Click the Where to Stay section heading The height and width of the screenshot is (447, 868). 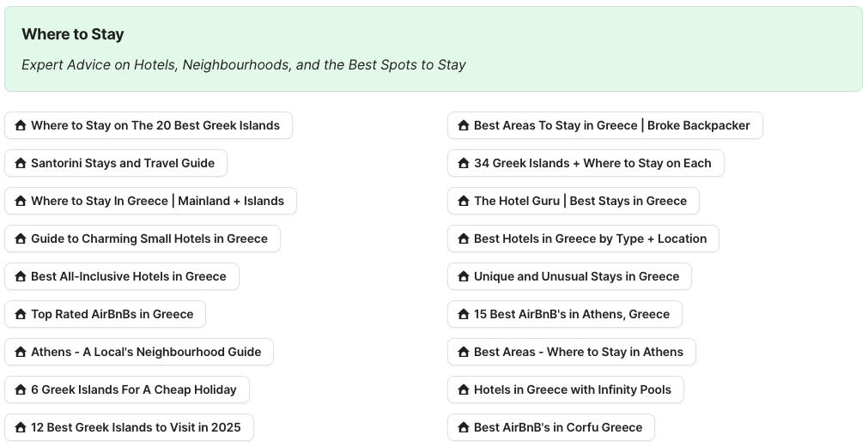point(73,34)
